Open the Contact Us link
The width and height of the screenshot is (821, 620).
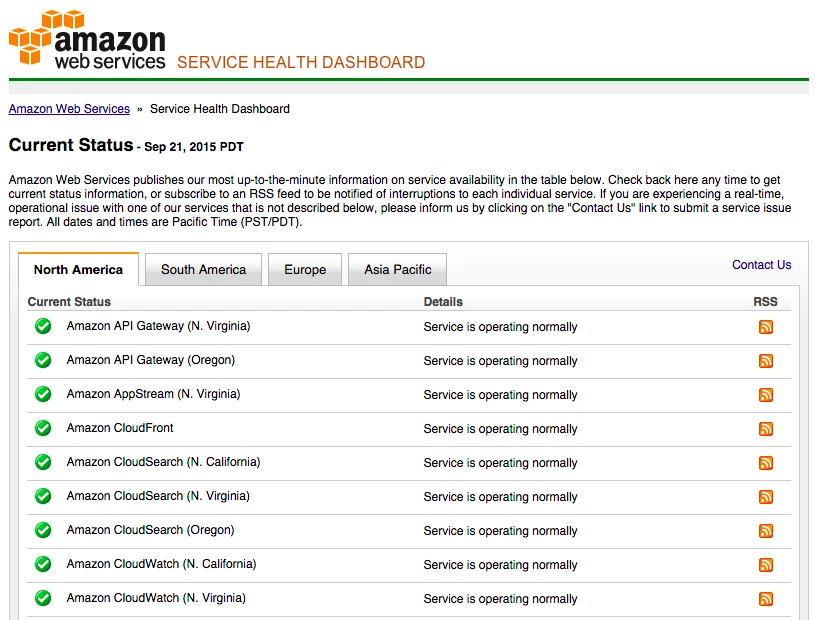[761, 264]
